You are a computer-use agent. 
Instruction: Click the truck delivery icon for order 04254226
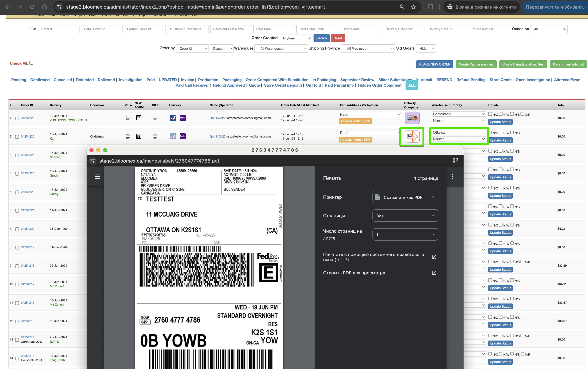412,118
